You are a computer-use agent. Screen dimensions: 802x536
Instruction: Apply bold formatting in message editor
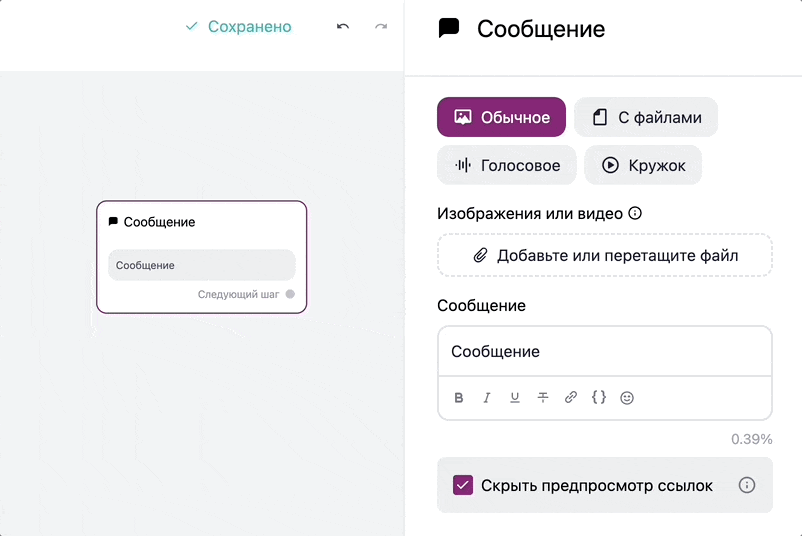(459, 398)
